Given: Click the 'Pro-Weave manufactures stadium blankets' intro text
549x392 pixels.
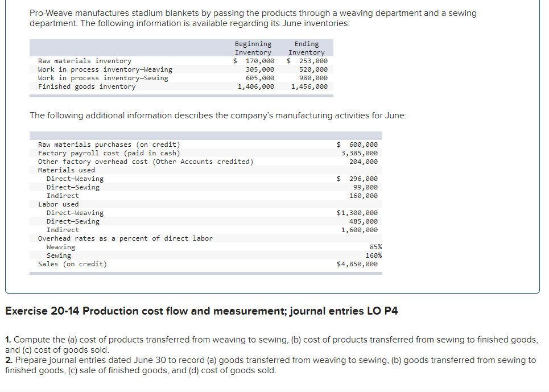Looking at the screenshot, I should tap(253, 18).
